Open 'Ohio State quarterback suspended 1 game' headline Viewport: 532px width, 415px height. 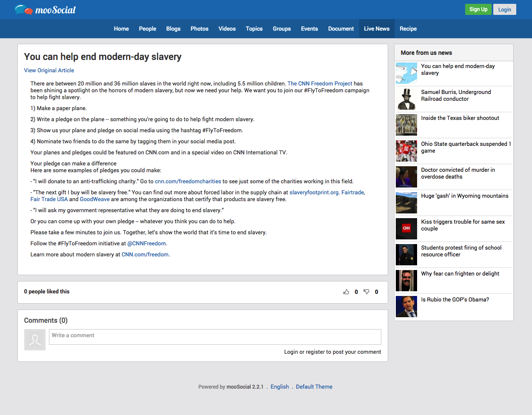pos(466,147)
